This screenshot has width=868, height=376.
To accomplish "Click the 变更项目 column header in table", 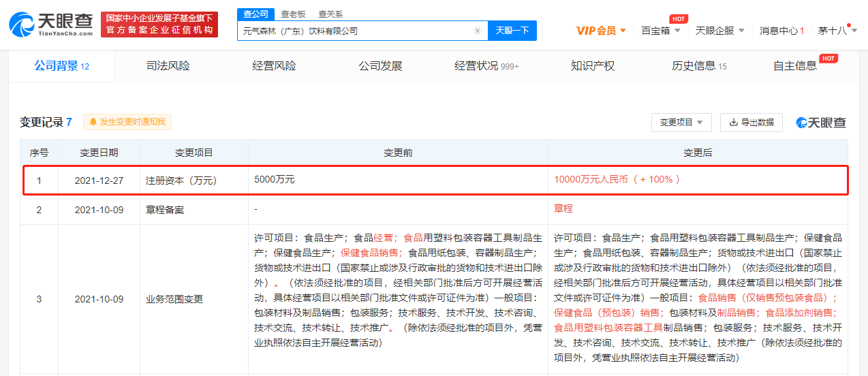I will tap(194, 153).
